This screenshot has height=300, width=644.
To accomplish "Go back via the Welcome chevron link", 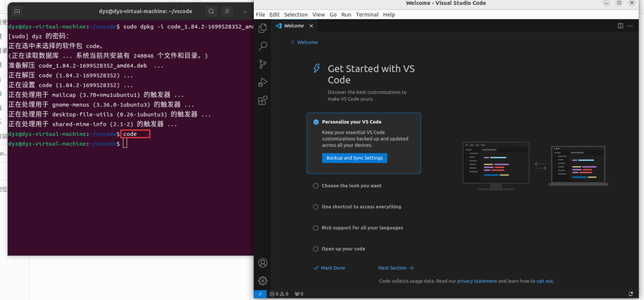I will 304,42.
